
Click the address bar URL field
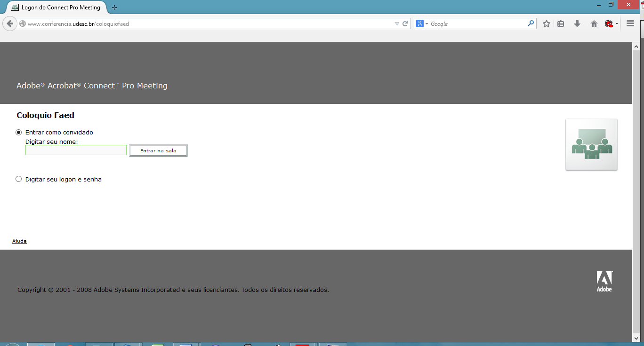(x=207, y=24)
